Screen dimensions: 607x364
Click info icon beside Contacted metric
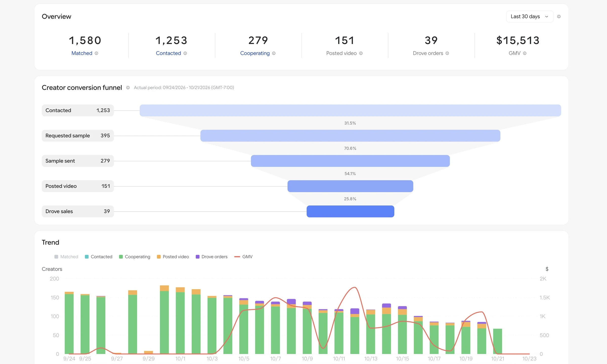[x=185, y=53]
